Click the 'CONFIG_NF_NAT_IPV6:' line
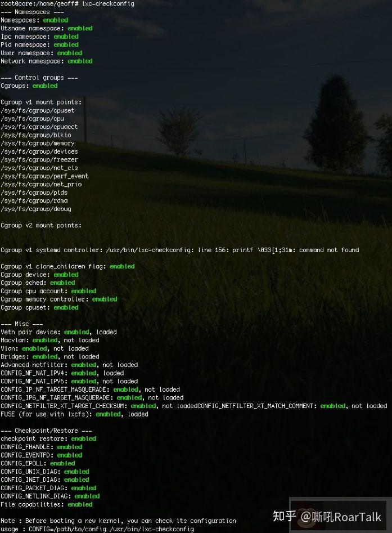Image resolution: width=392 pixels, height=533 pixels. tap(69, 381)
